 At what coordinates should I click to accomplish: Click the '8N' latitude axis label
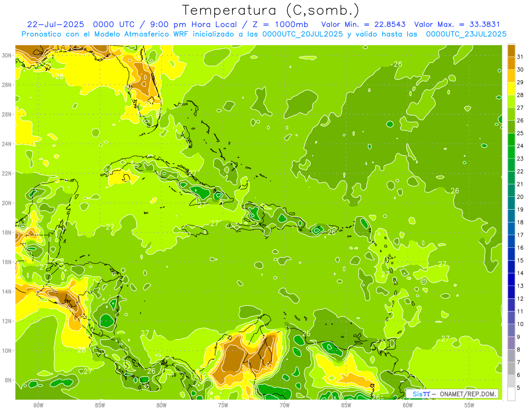[9, 380]
